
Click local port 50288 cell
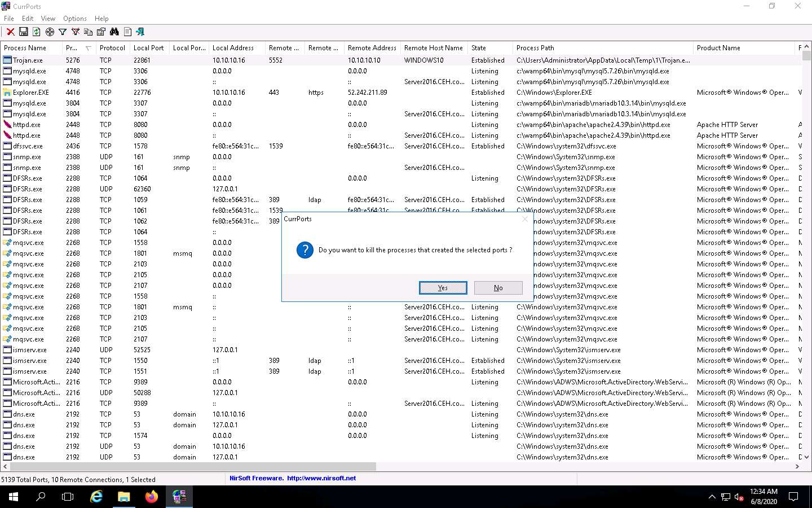point(142,392)
